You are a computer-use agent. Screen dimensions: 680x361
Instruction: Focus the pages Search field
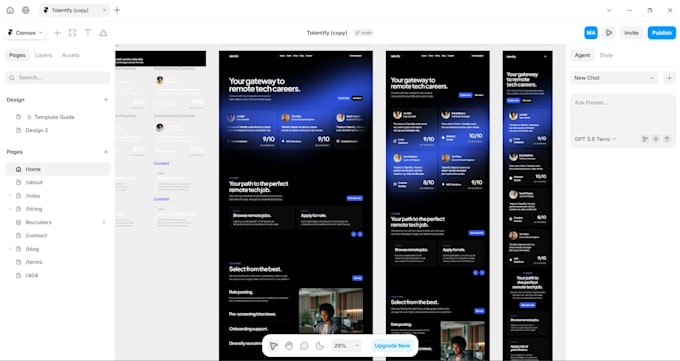tap(57, 78)
